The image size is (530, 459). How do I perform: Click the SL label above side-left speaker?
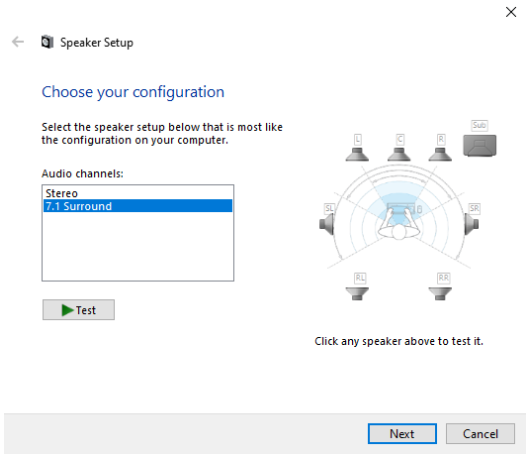(329, 208)
